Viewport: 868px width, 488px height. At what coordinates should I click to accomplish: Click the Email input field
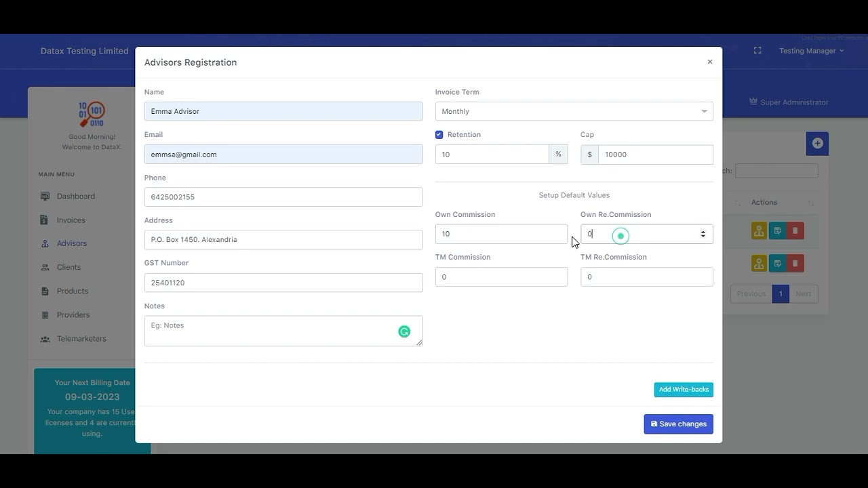tap(283, 155)
